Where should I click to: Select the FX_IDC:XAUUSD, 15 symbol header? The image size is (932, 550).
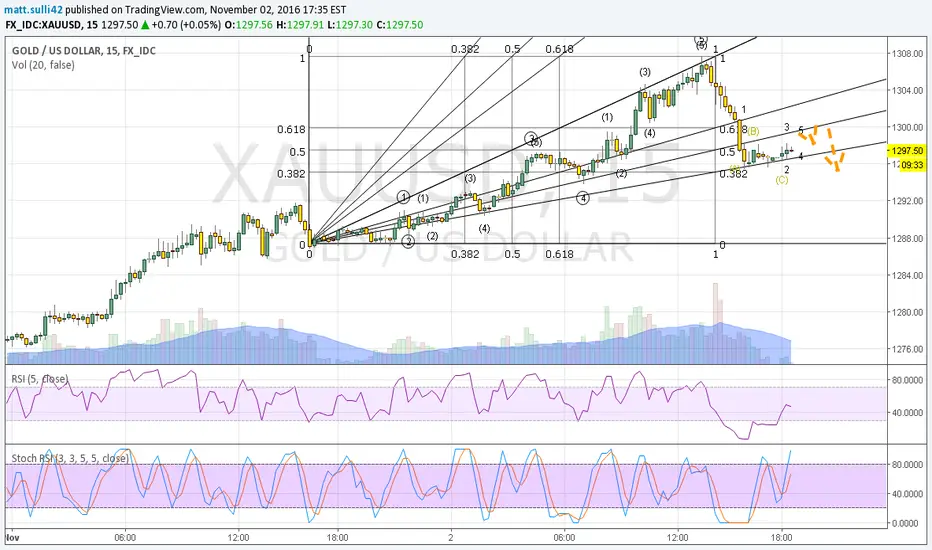(x=52, y=25)
